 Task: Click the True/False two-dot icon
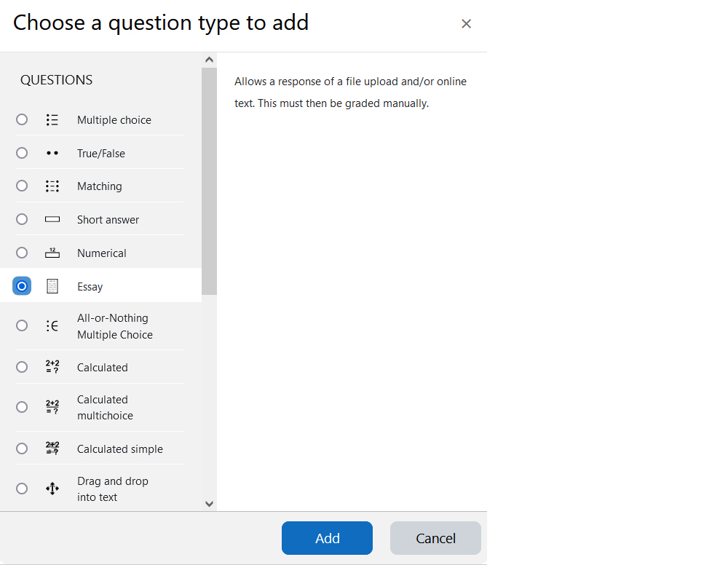pos(52,153)
